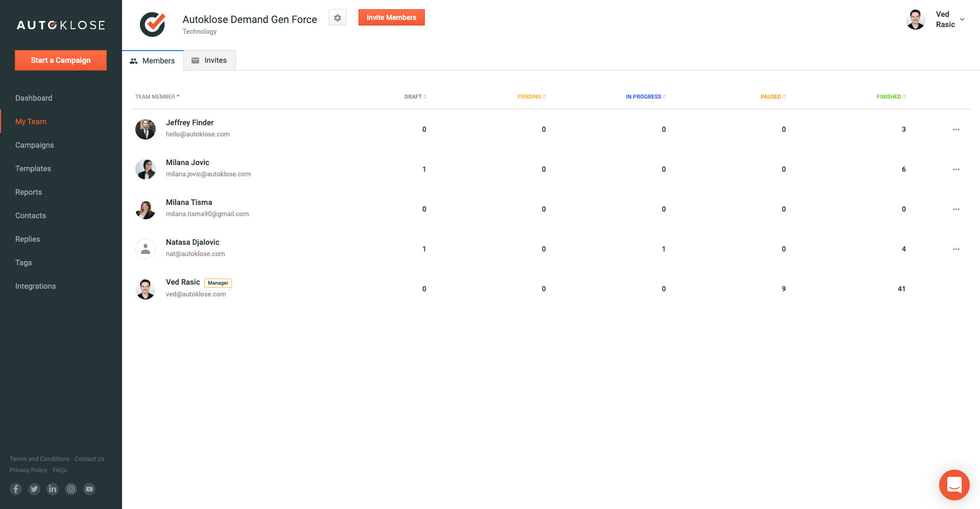Viewport: 980px width, 509px height.
Task: Open Contact Us link
Action: click(89, 459)
